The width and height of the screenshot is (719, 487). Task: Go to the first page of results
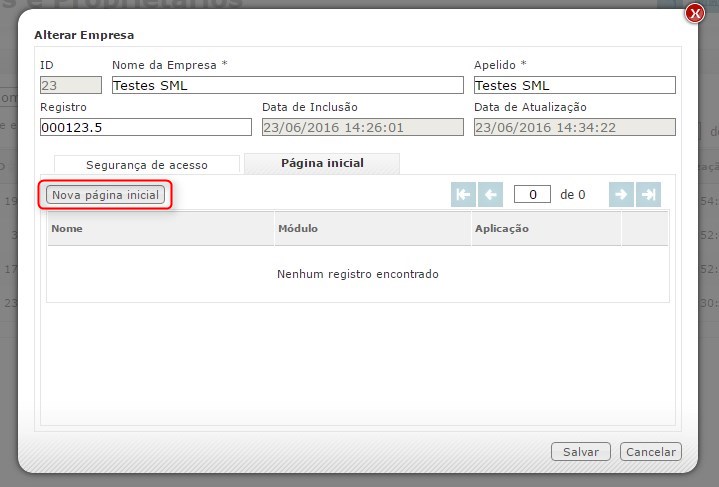[463, 195]
